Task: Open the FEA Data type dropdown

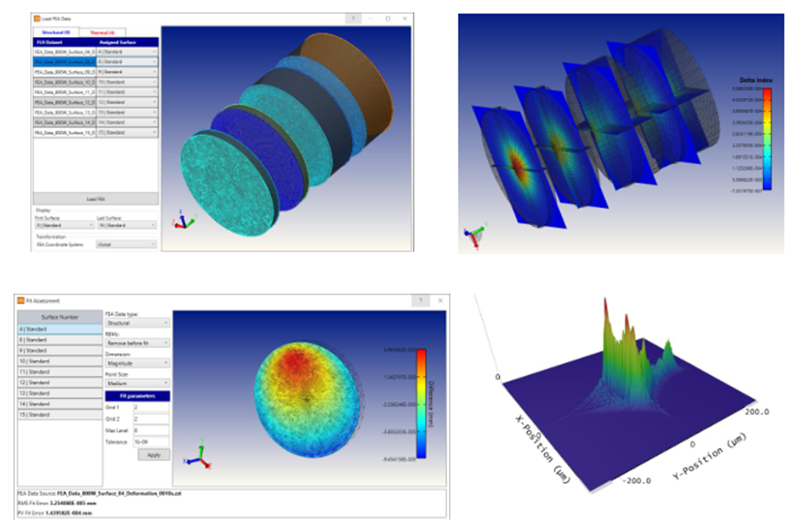Action: click(138, 323)
